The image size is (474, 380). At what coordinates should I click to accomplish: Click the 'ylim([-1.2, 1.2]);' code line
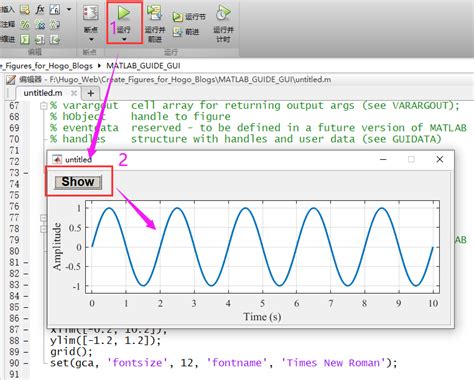pos(105,340)
